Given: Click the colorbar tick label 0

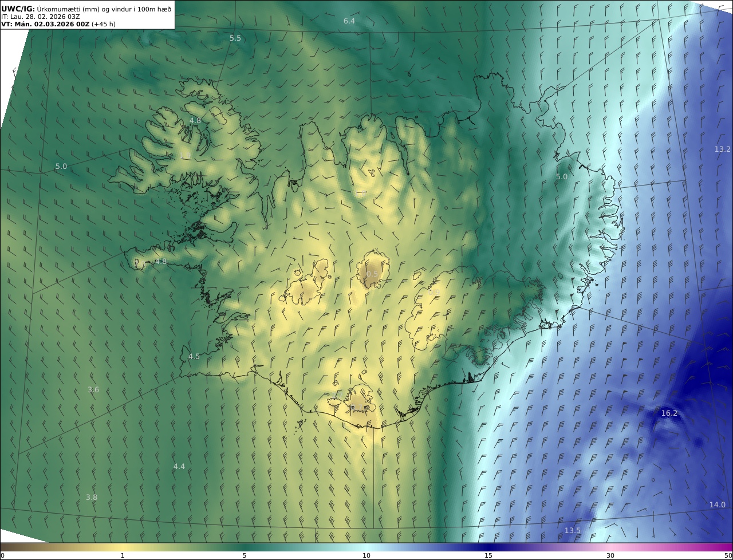Looking at the screenshot, I should 2,555.
